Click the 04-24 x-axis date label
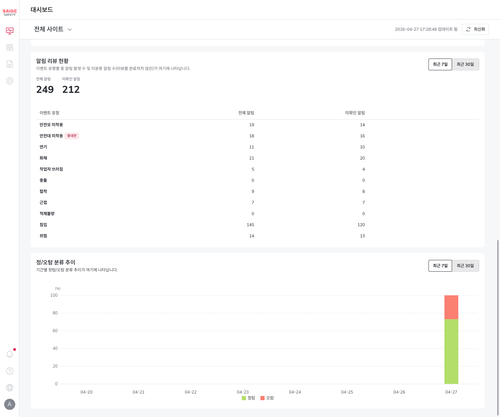500x417 pixels. pyautogui.click(x=295, y=392)
